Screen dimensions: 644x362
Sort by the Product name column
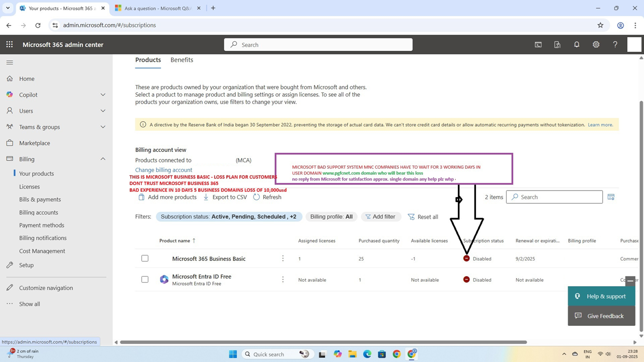(178, 241)
